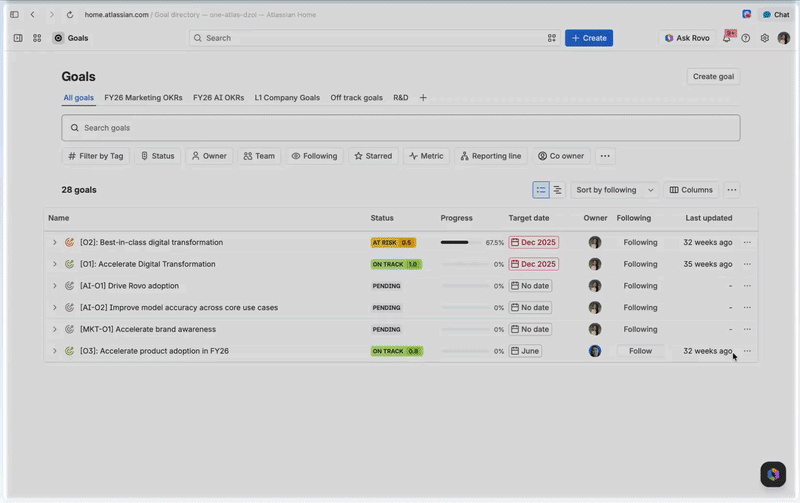This screenshot has height=503, width=800.
Task: Open the Sort by following dropdown
Action: click(615, 190)
